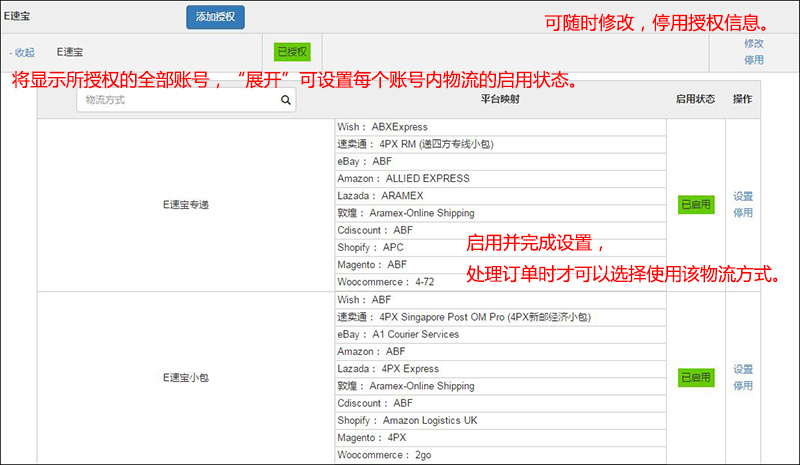Click row 'eBay： A1 Courier Services'
Screen dimensions: 800x465
pos(501,334)
